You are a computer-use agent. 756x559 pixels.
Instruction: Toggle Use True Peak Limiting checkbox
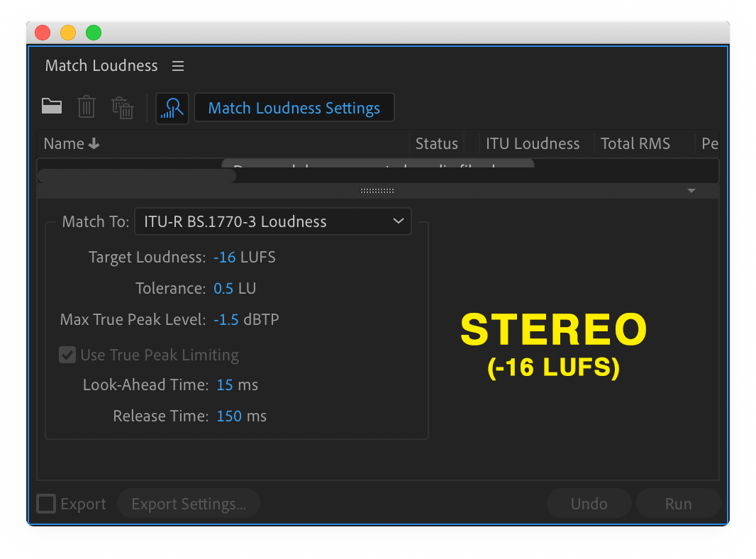pyautogui.click(x=67, y=355)
